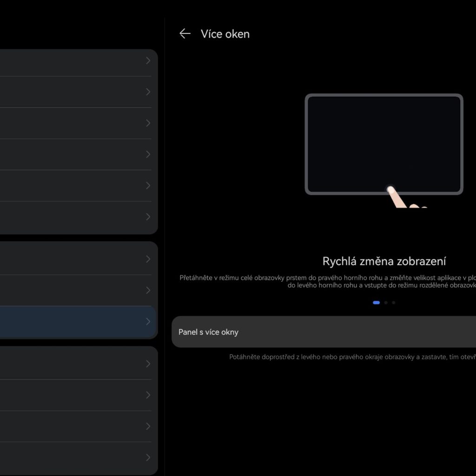Click the Rychlá změna zobrazení heading
The image size is (476, 476).
pyautogui.click(x=384, y=261)
